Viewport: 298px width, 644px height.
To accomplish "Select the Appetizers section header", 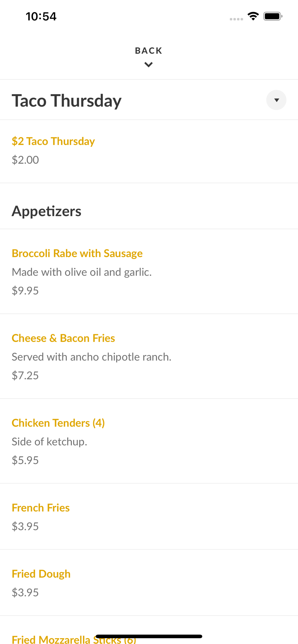I will [x=46, y=211].
